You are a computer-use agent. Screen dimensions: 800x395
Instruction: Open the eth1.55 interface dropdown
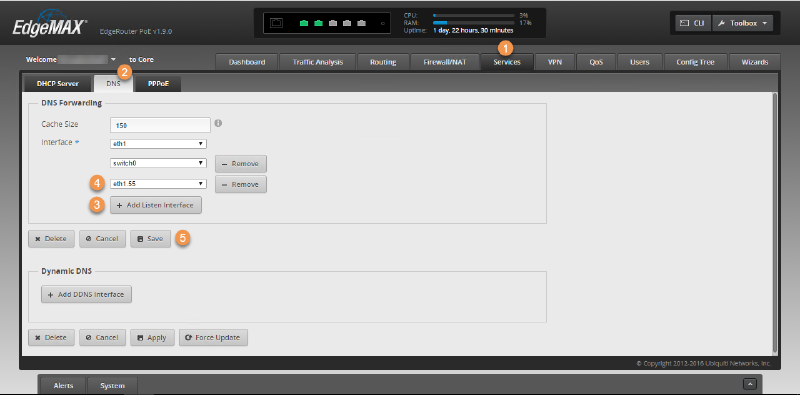point(159,184)
